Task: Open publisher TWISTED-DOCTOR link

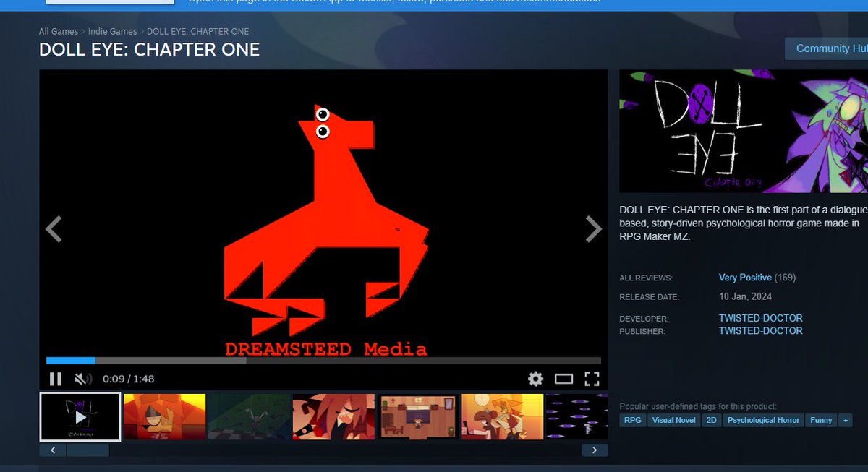Action: pos(760,330)
